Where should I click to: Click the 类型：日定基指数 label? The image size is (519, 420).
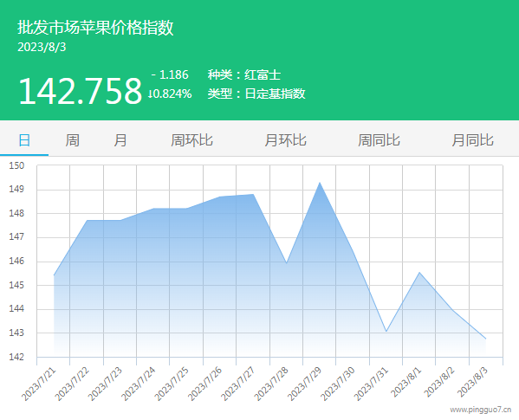pos(256,94)
